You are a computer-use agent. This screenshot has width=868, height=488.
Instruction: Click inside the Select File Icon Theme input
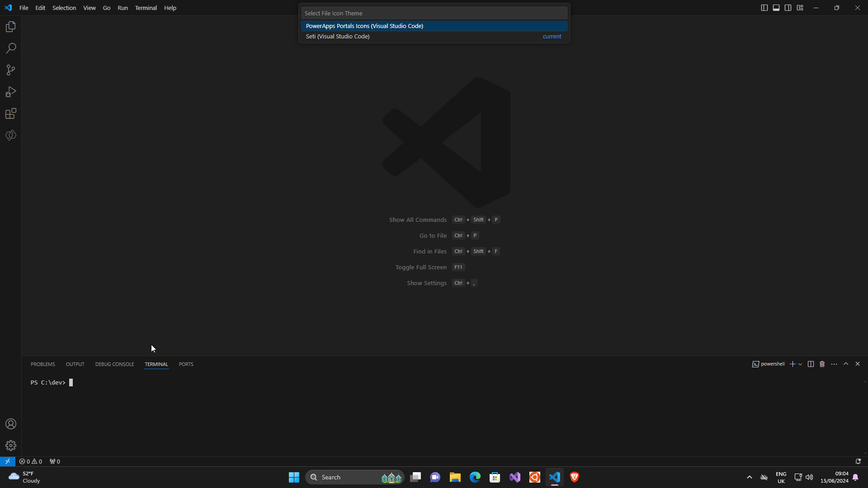click(x=434, y=13)
